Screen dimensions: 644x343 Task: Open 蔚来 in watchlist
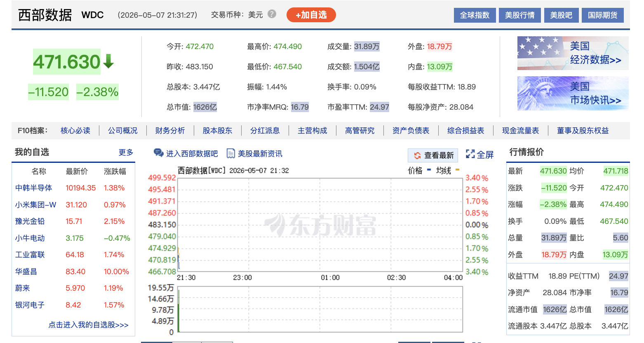tap(23, 288)
